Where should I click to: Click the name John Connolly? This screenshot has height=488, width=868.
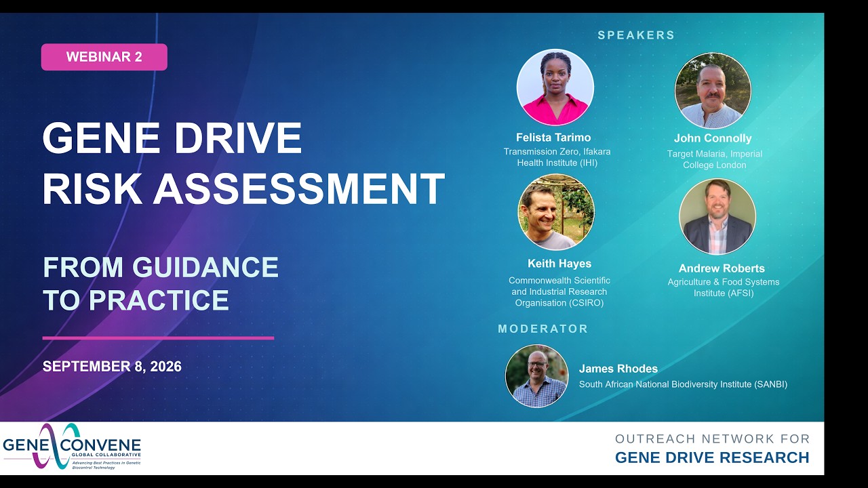713,138
